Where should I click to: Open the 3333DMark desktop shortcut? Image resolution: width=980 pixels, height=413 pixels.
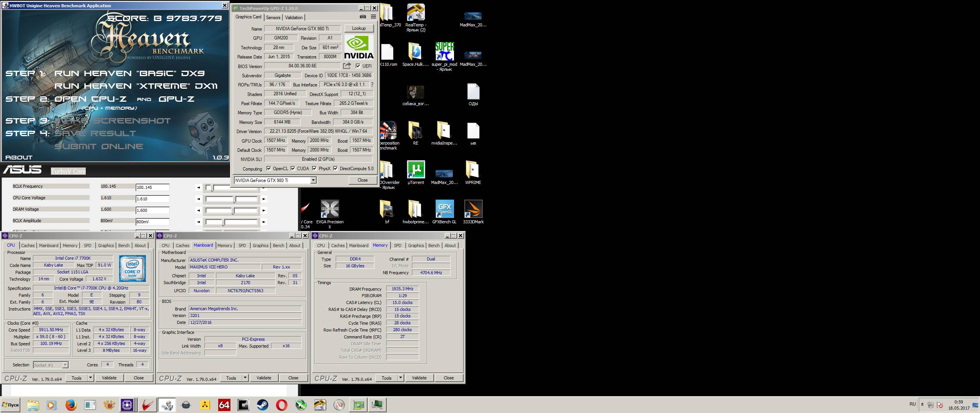point(473,212)
